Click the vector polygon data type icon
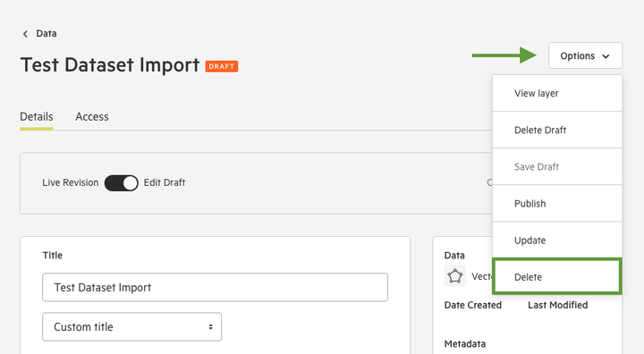Screen dimensions: 644x354 pos(455,275)
